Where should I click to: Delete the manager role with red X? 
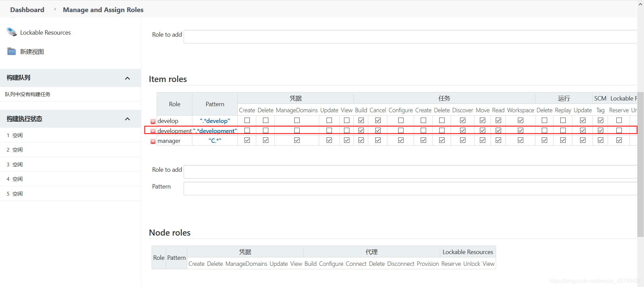click(x=153, y=141)
